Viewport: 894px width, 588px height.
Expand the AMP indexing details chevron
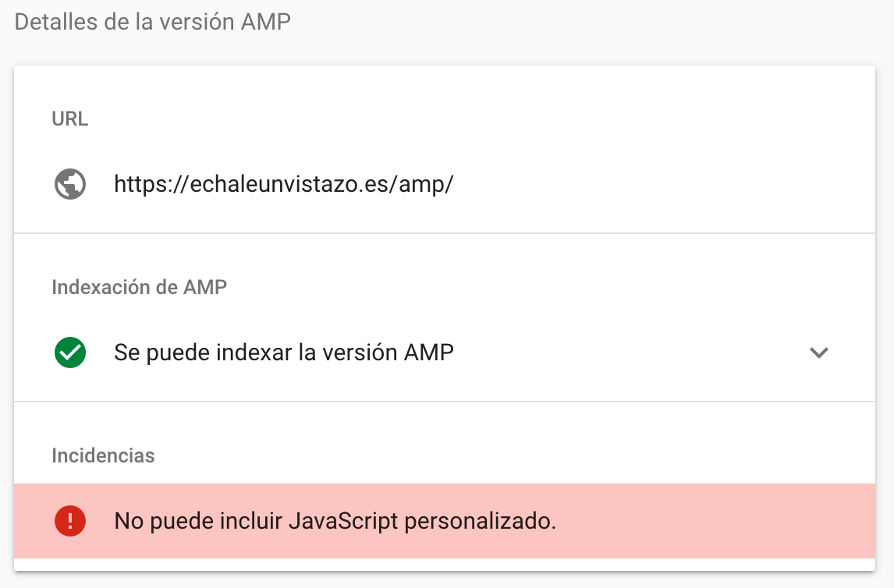click(819, 352)
